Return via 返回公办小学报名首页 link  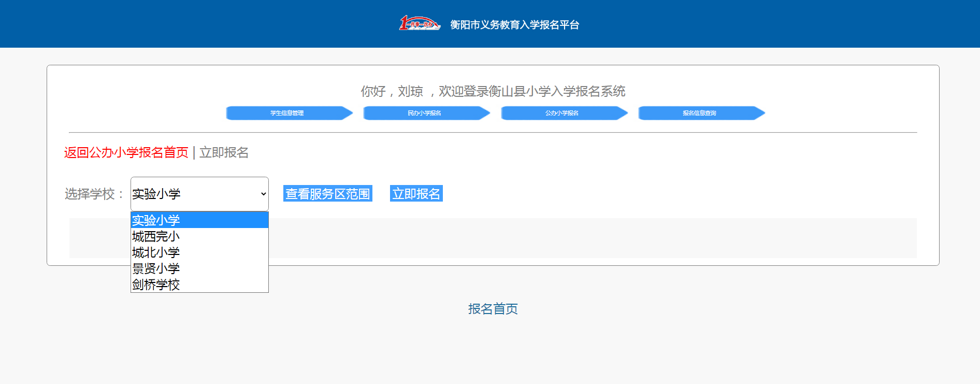126,152
